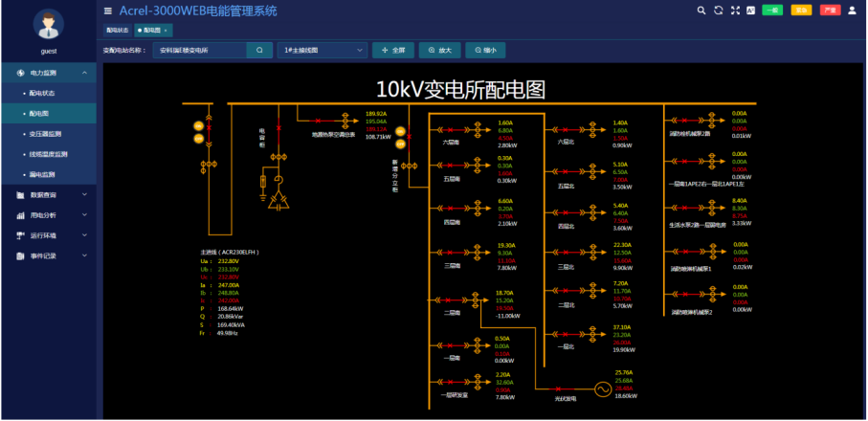Image resolution: width=868 pixels, height=421 pixels.
Task: Click the language translate icon in header
Action: click(751, 11)
